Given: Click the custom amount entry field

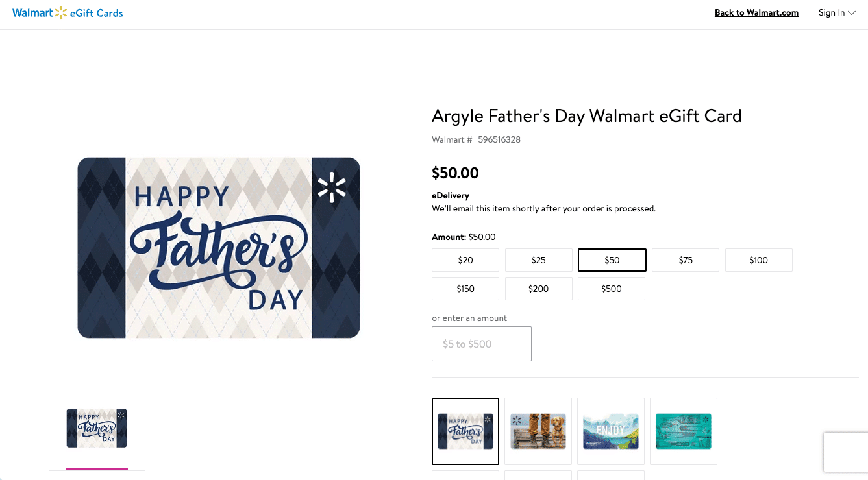Looking at the screenshot, I should 481,344.
